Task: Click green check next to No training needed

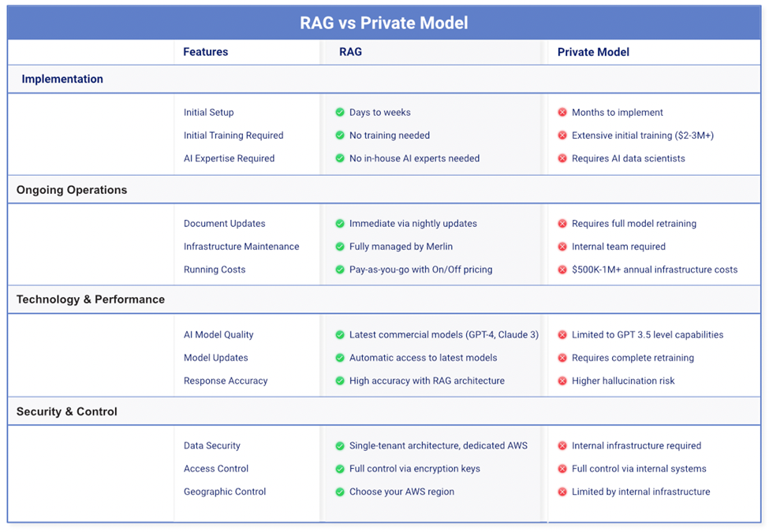Action: pos(340,136)
